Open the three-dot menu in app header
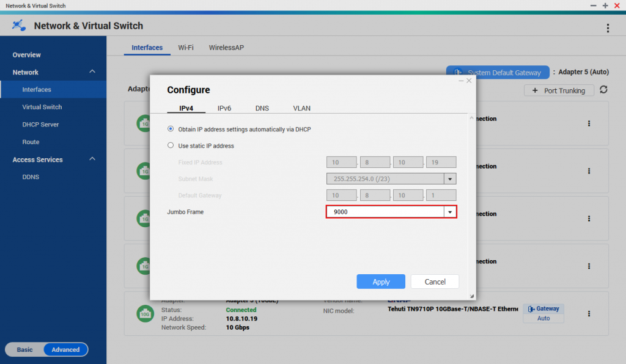The image size is (626, 364). pyautogui.click(x=607, y=28)
